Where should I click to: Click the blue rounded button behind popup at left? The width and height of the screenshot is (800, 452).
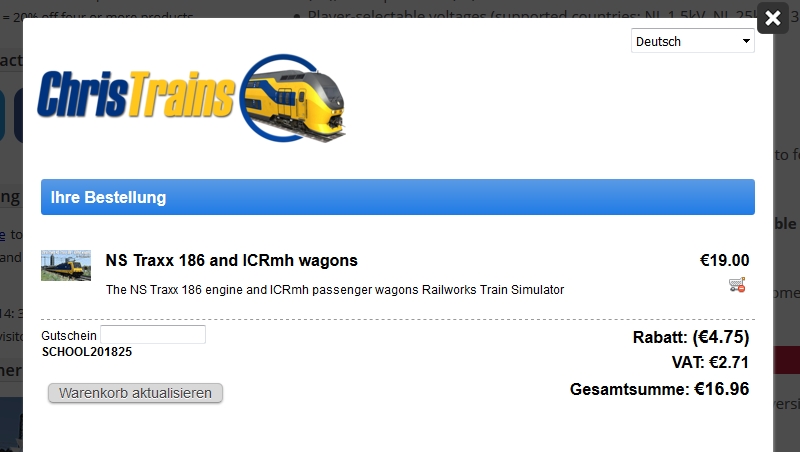[x=18, y=115]
